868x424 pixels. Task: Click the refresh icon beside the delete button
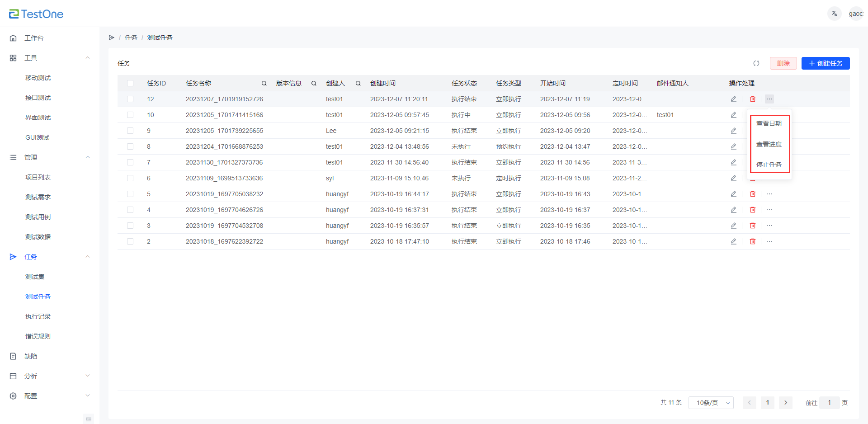tap(756, 63)
